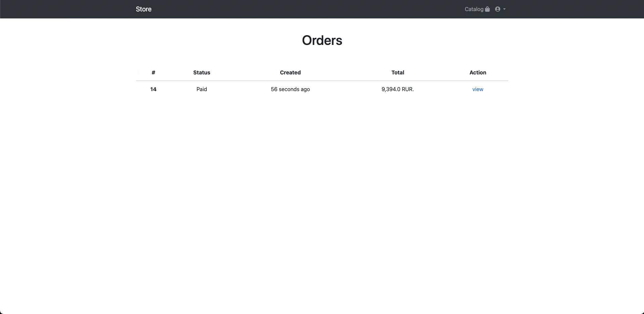Click the Action column header
This screenshot has height=314, width=644.
(478, 72)
